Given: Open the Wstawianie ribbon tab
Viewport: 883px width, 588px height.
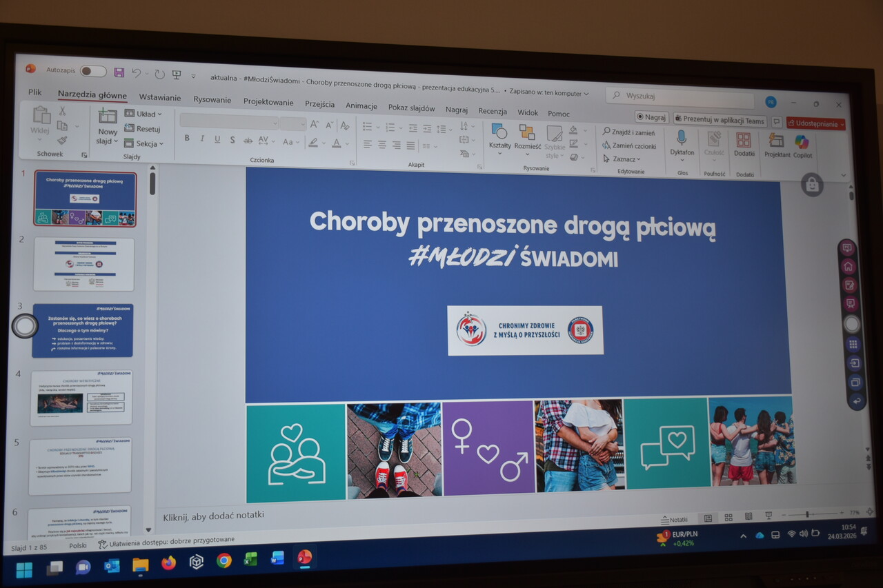Looking at the screenshot, I should 159,98.
